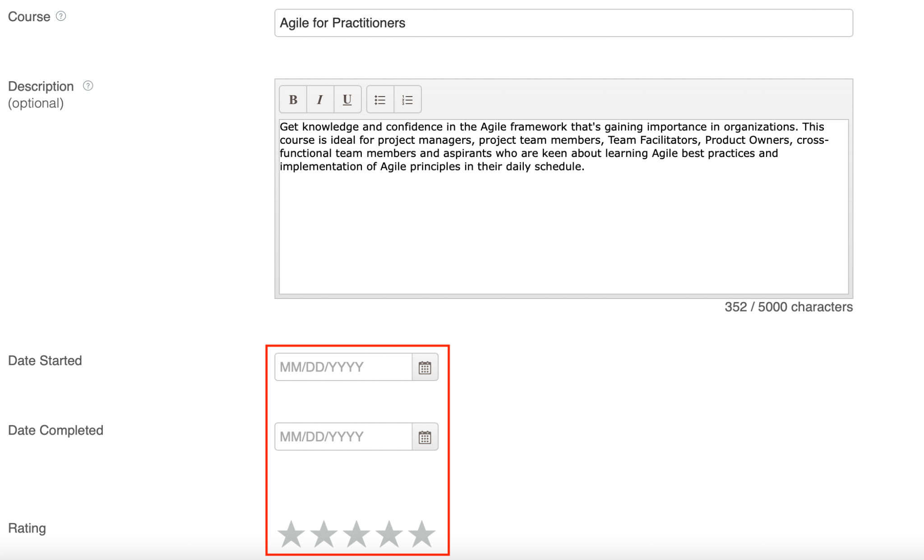The width and height of the screenshot is (924, 560).
Task: Click the Date Started label
Action: [x=45, y=361]
